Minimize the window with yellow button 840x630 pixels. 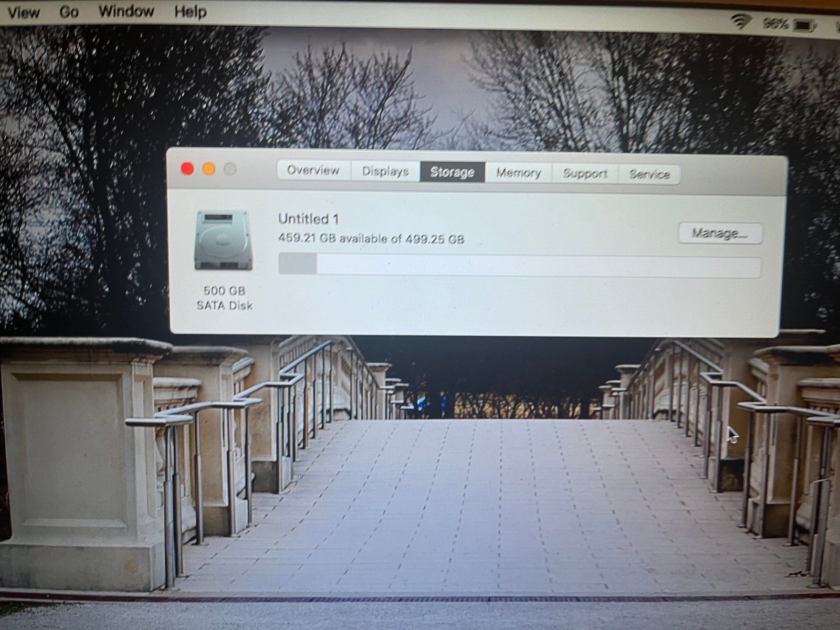pyautogui.click(x=208, y=169)
